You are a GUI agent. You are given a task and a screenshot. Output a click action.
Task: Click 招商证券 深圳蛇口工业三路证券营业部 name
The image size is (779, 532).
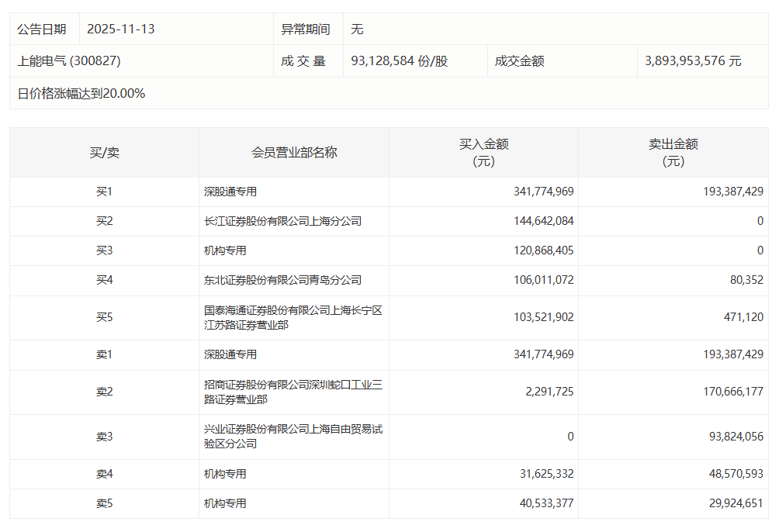[293, 392]
